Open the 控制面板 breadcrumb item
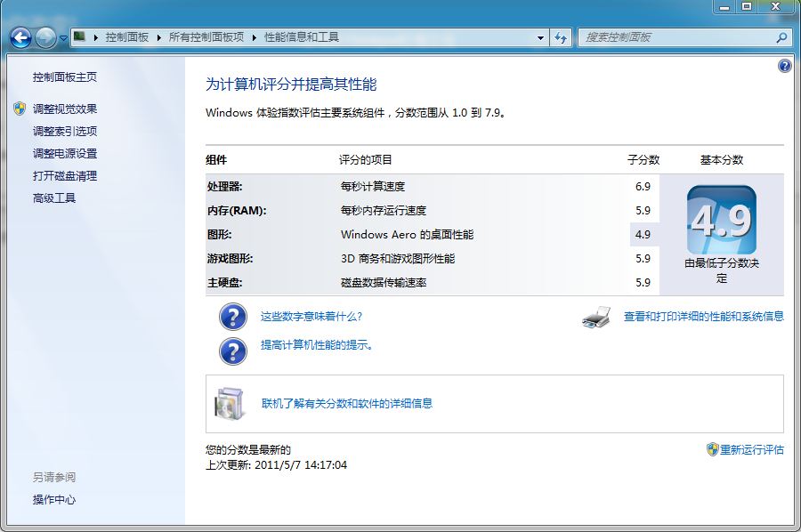 point(126,37)
